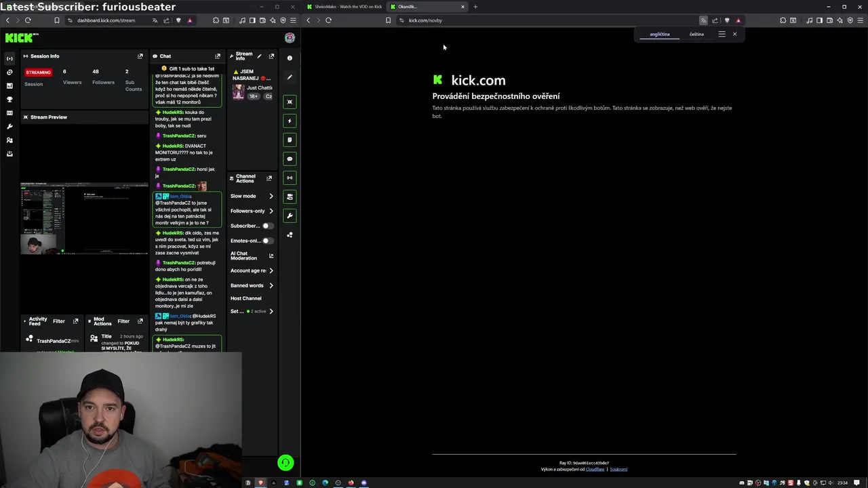This screenshot has height=488, width=868.
Task: Open the link icon in left sidebar
Action: pos(9,72)
